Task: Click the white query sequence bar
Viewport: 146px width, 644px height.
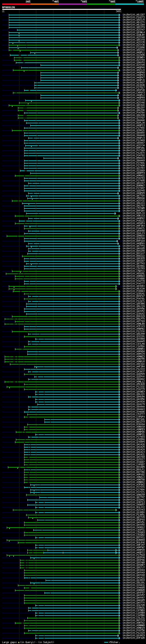Action: 61,10
